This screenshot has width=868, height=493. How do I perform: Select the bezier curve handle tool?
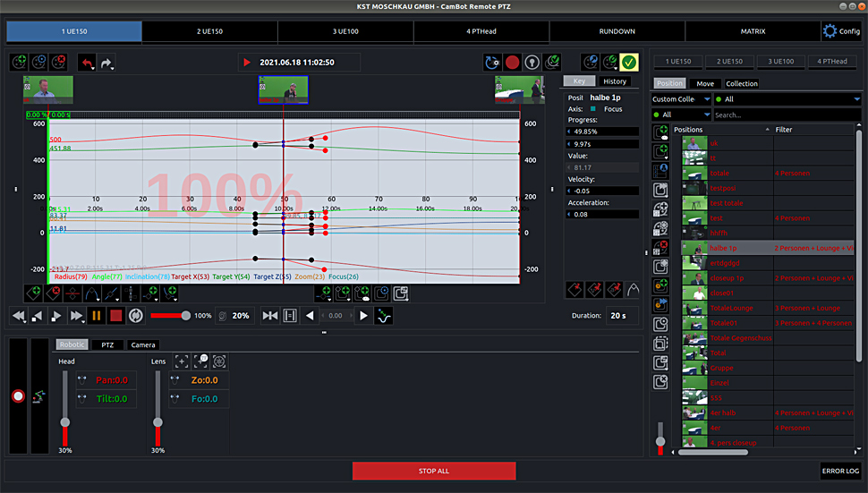click(x=92, y=293)
